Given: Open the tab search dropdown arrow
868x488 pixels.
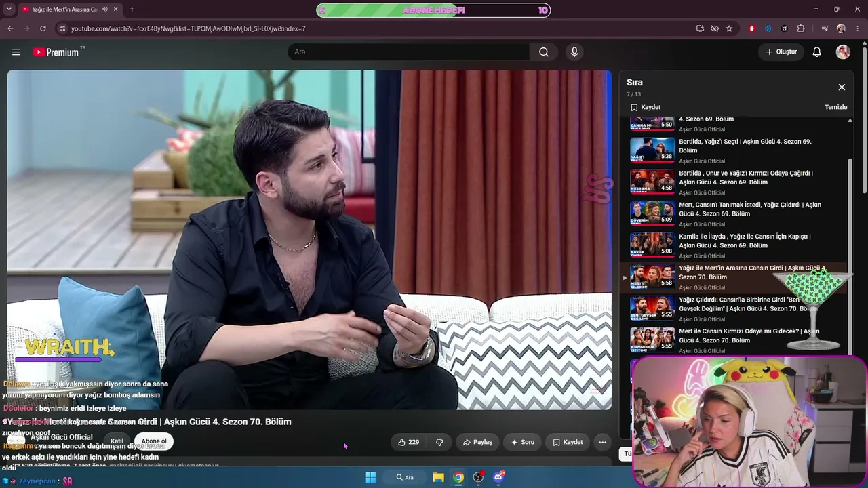Looking at the screenshot, I should (x=8, y=9).
